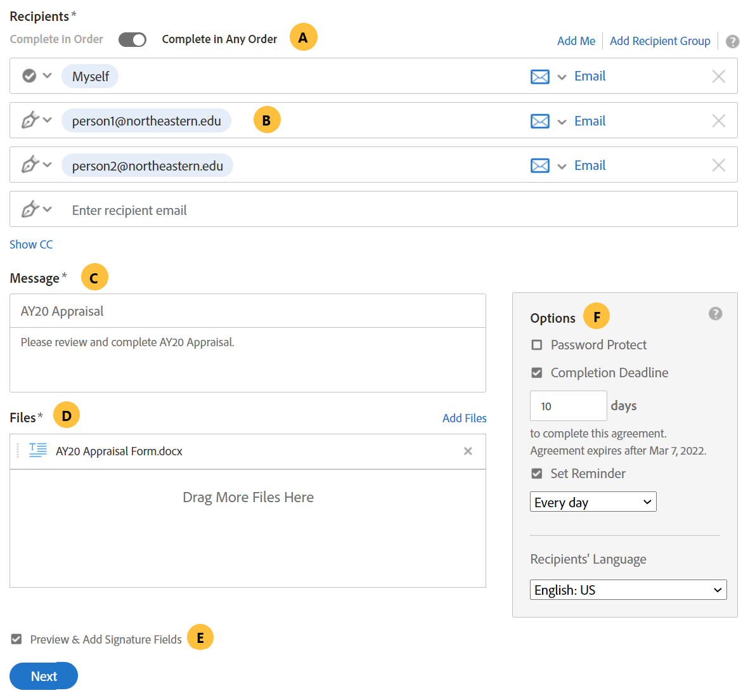
Task: Click the Add Me link
Action: [576, 41]
